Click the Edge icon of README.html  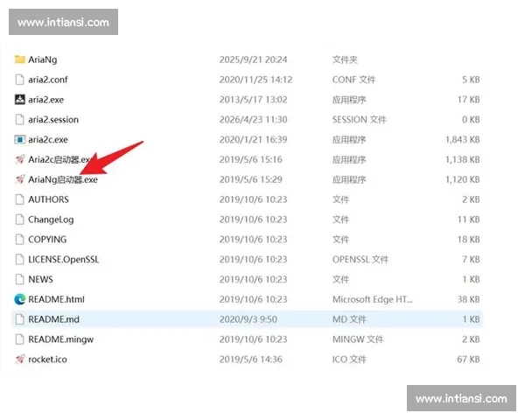[x=20, y=299]
